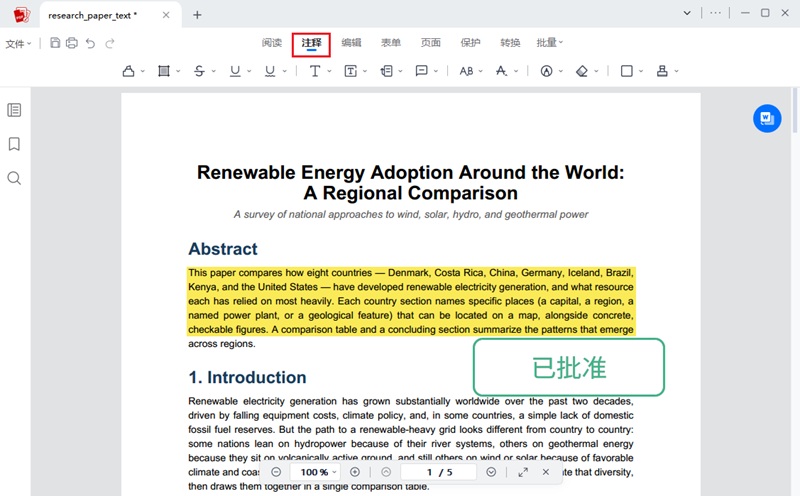The height and width of the screenshot is (496, 800).
Task: Switch to the 阅读 tab
Action: pyautogui.click(x=272, y=43)
